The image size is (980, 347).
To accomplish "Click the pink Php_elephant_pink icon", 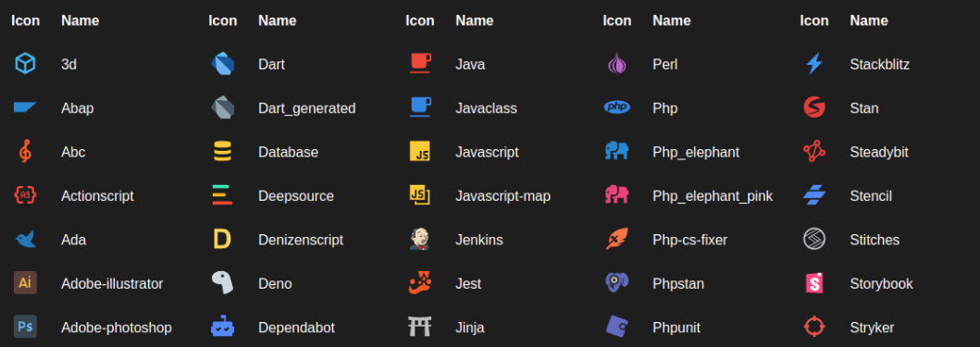I will pos(617,195).
